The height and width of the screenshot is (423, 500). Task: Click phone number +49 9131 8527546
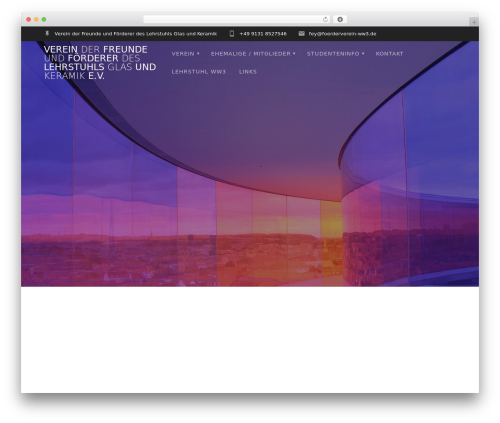pos(263,34)
